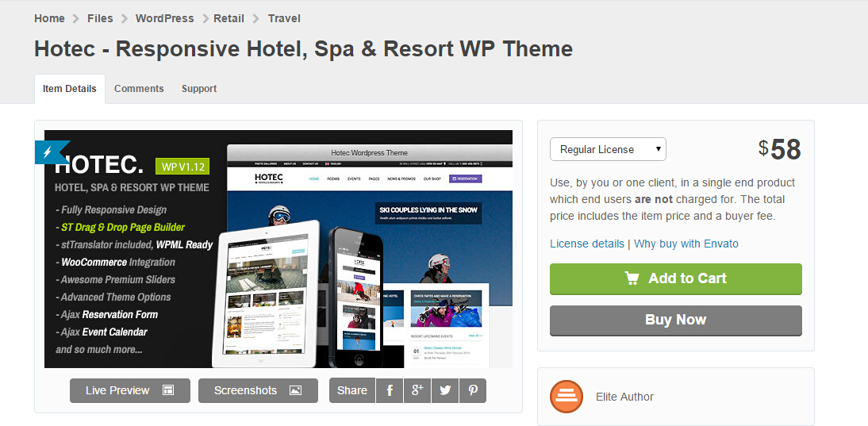Click the Buy Now button
This screenshot has height=426, width=868.
[675, 320]
